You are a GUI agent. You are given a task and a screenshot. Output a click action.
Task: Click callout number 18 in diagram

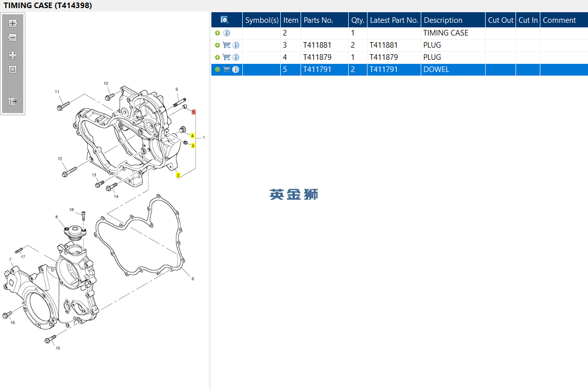[x=71, y=209]
